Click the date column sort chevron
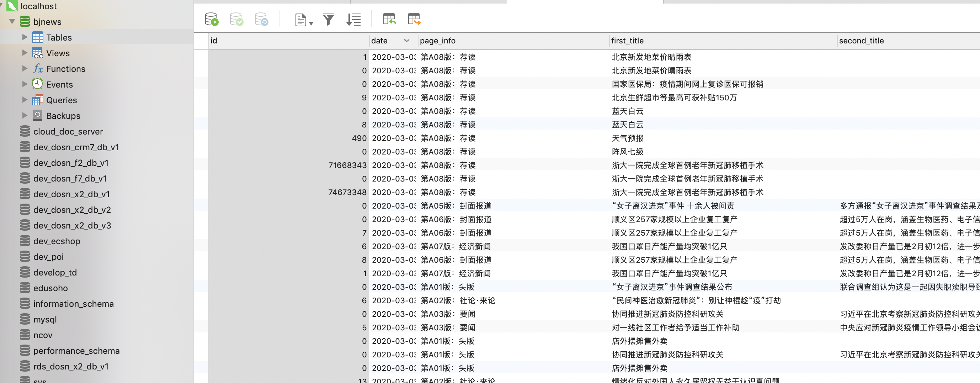Screen dimensions: 980x383 [407, 41]
